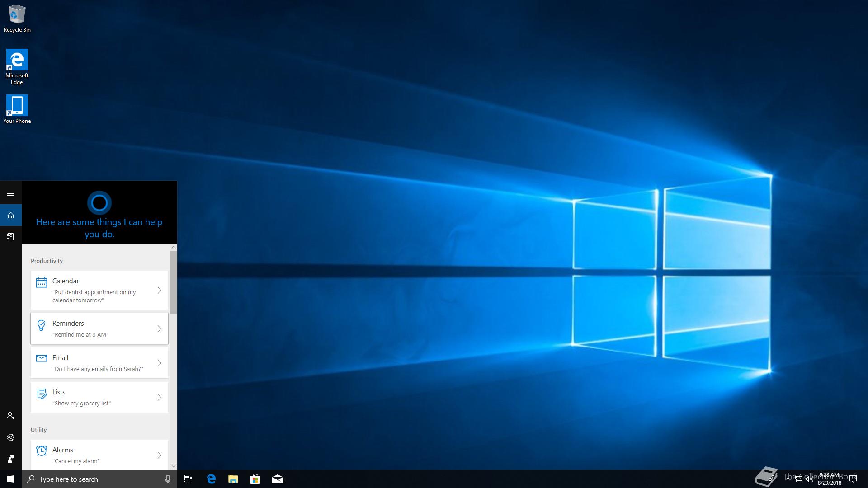Screen dimensions: 868x488
Task: Expand the Lists card chevron
Action: click(x=160, y=398)
